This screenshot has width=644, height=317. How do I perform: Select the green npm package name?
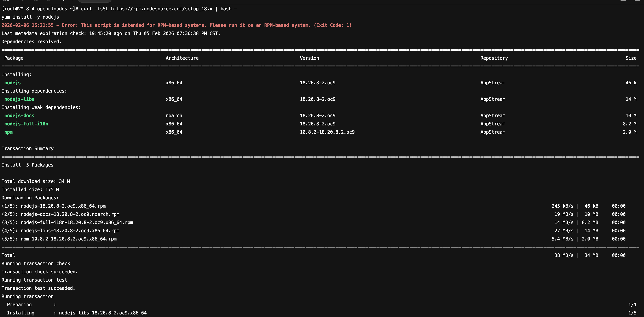coord(8,132)
